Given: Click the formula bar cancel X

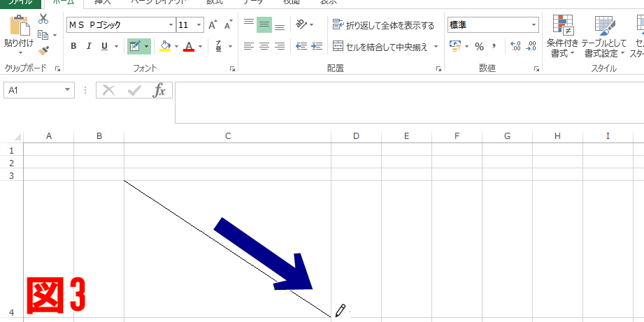Looking at the screenshot, I should (x=108, y=90).
